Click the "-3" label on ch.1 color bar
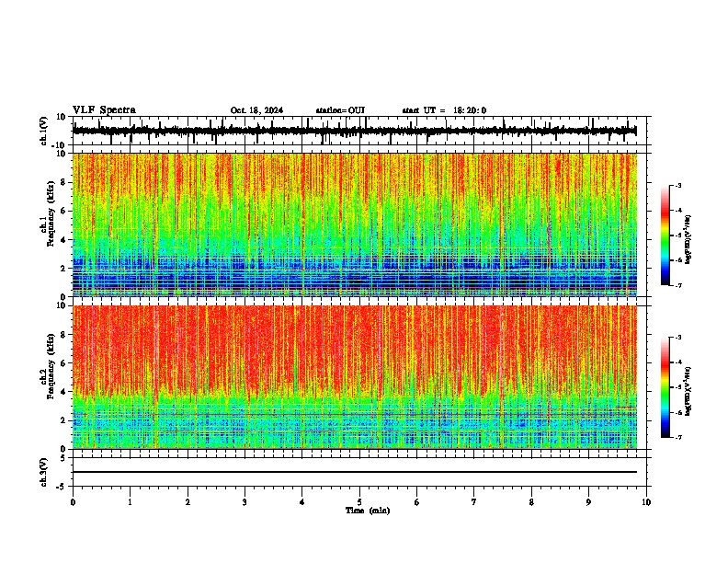 (677, 185)
